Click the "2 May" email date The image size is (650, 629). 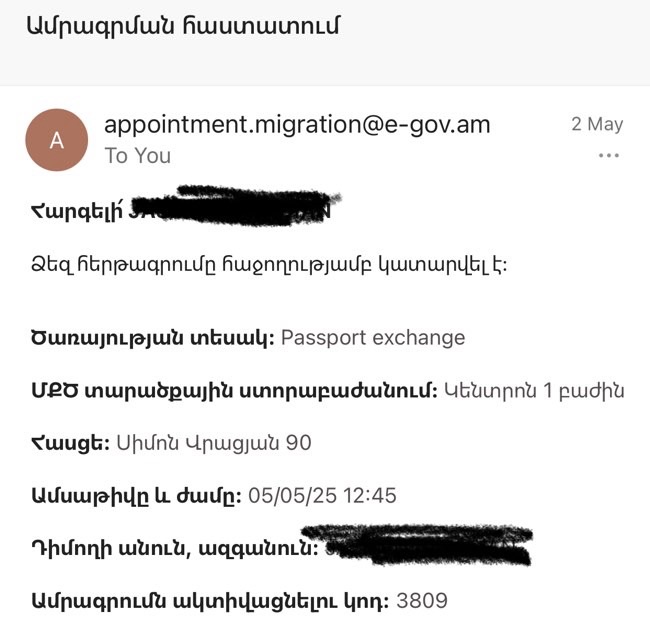click(x=597, y=125)
